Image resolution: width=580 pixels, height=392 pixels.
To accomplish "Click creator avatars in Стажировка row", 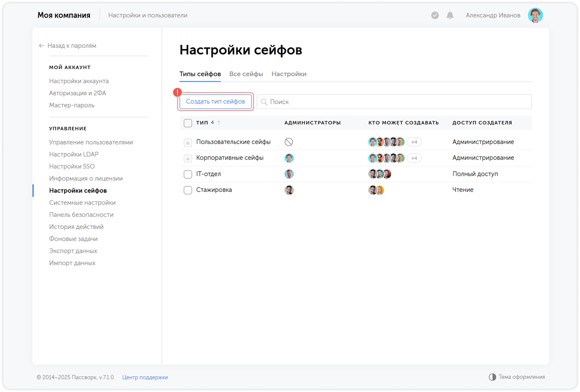I will tap(376, 190).
